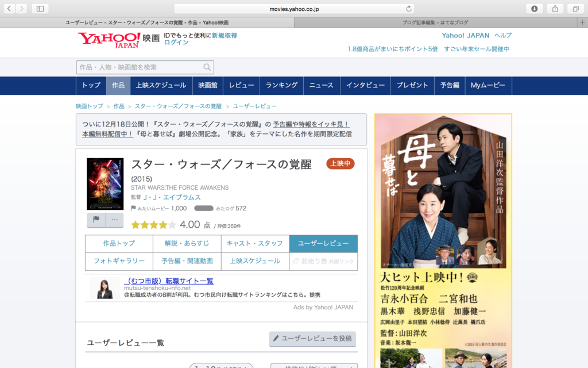
Task: Open トップ in the navigation bar
Action: coord(91,85)
